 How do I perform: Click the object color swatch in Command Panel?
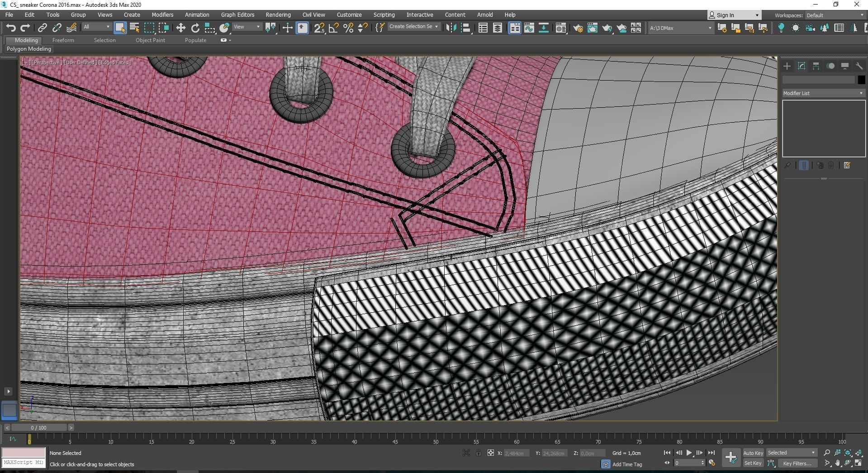click(x=861, y=80)
